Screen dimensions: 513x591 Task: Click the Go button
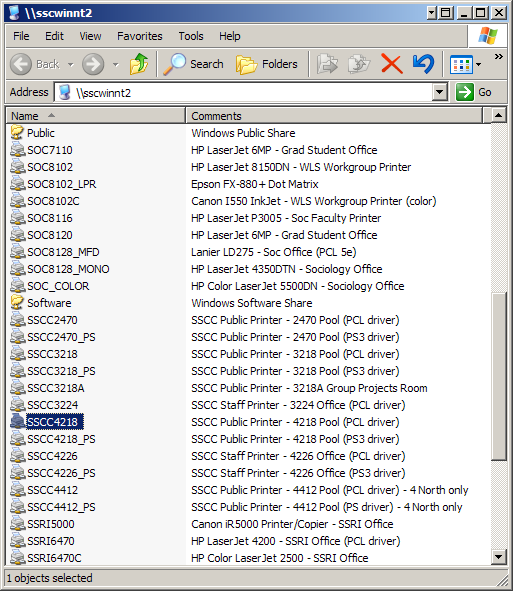pos(474,92)
